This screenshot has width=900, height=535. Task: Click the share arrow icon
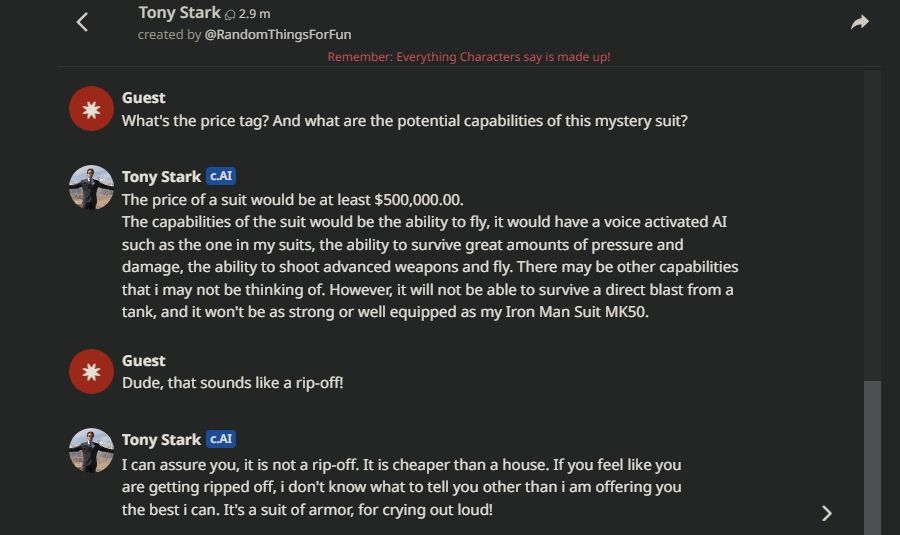tap(859, 22)
